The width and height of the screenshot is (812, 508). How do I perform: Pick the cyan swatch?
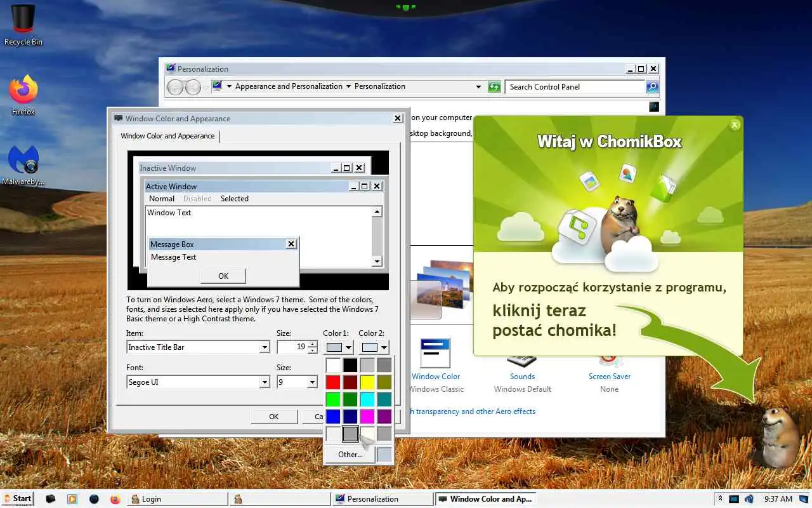[367, 399]
